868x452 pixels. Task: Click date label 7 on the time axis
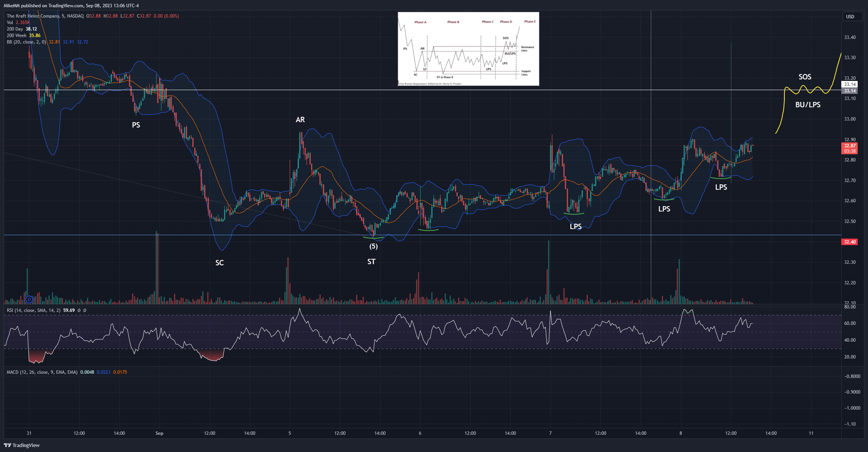[x=550, y=433]
